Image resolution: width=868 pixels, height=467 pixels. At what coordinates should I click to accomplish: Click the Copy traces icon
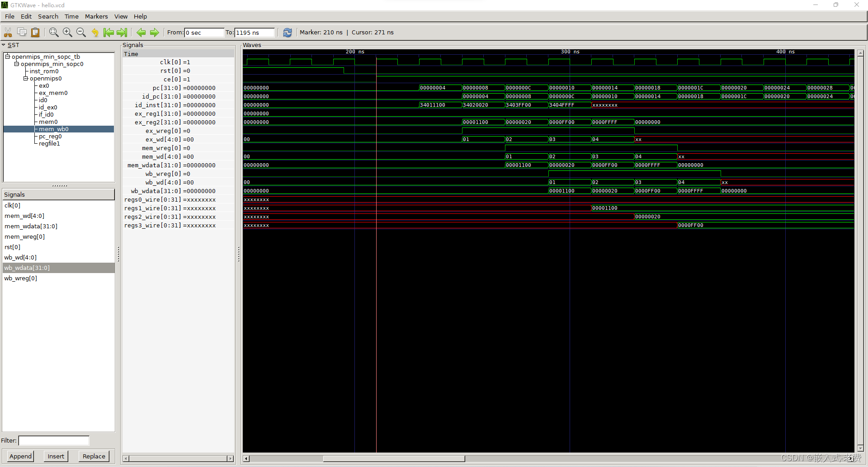(x=22, y=32)
